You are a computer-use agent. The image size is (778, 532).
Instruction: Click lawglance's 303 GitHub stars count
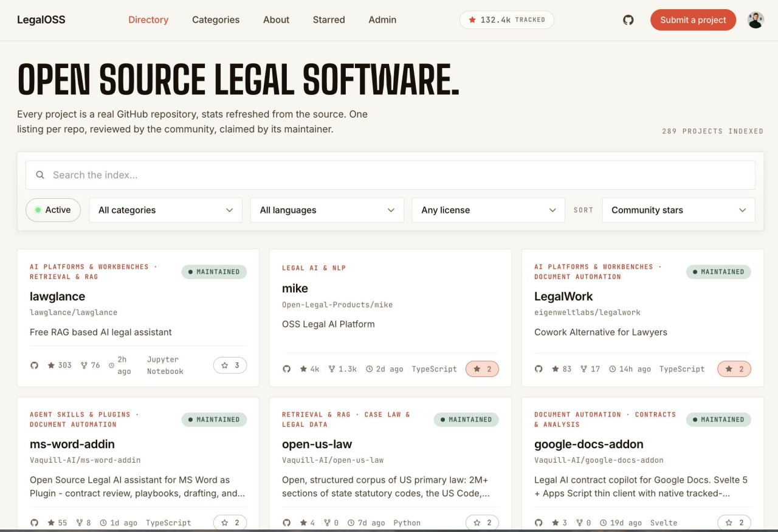tap(60, 365)
